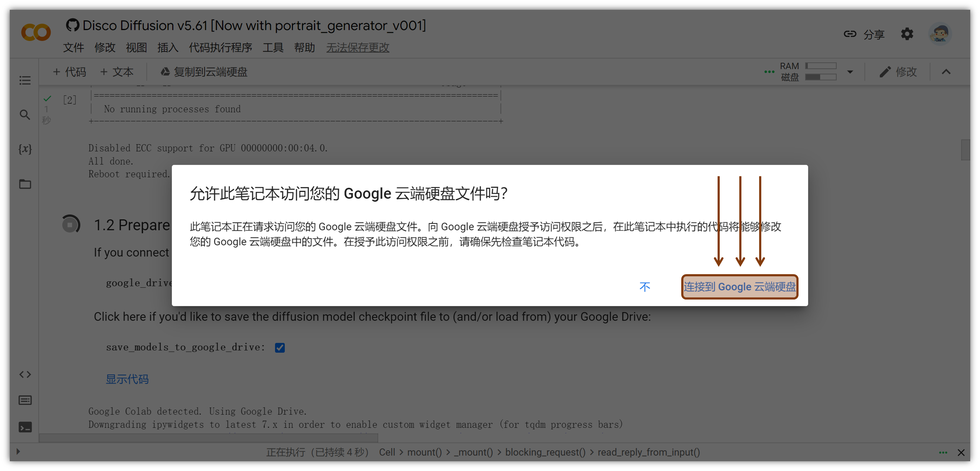
Task: Click the 'No running processes found' output line
Action: [172, 109]
